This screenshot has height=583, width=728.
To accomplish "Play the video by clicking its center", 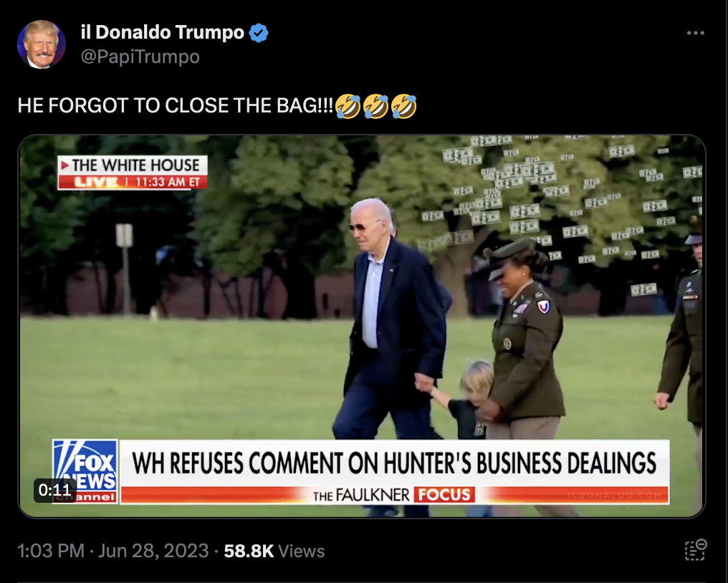I will (362, 327).
